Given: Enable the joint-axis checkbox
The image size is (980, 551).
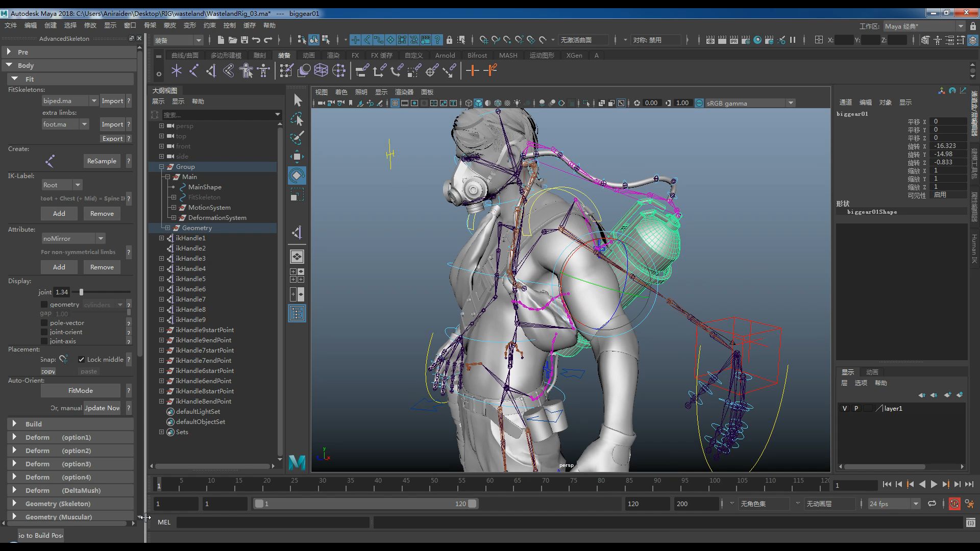Looking at the screenshot, I should pos(44,341).
